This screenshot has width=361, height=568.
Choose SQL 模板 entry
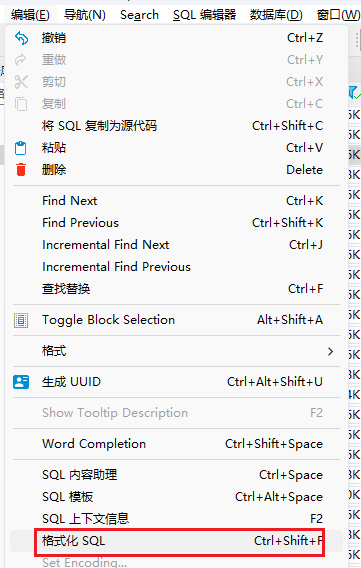click(x=176, y=497)
